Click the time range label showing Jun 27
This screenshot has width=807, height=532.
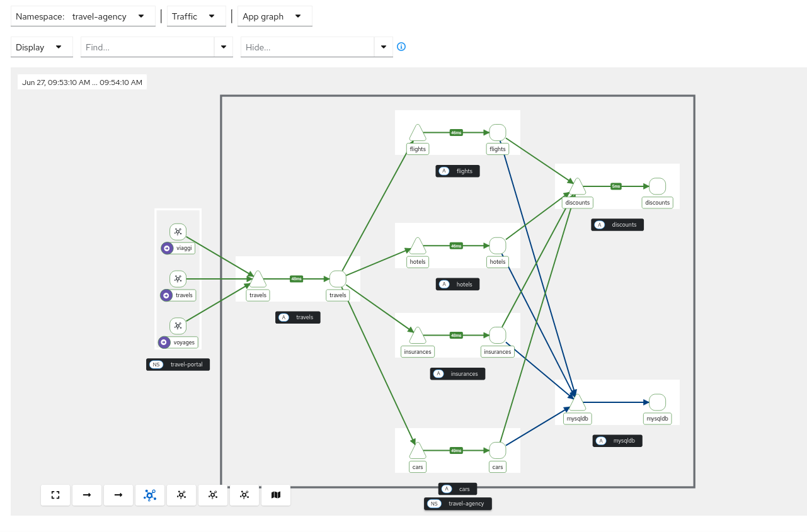click(81, 82)
